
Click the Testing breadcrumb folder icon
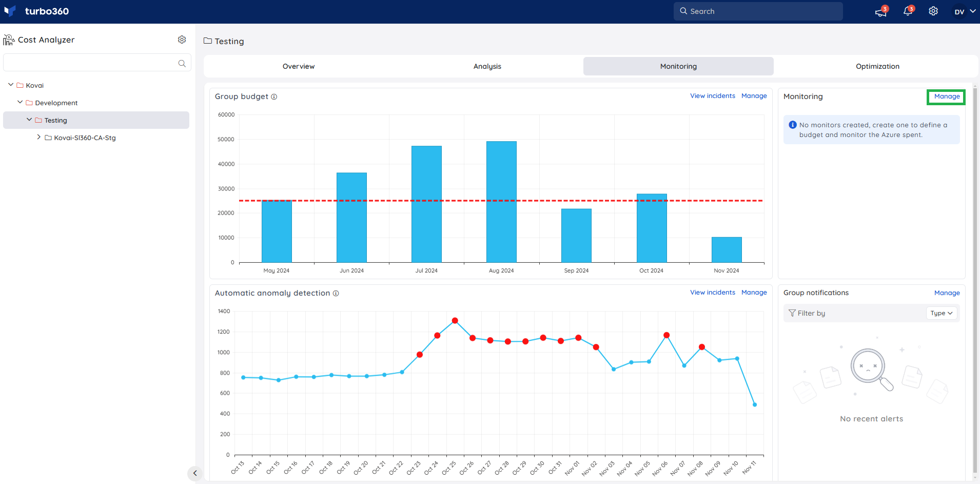click(x=208, y=41)
